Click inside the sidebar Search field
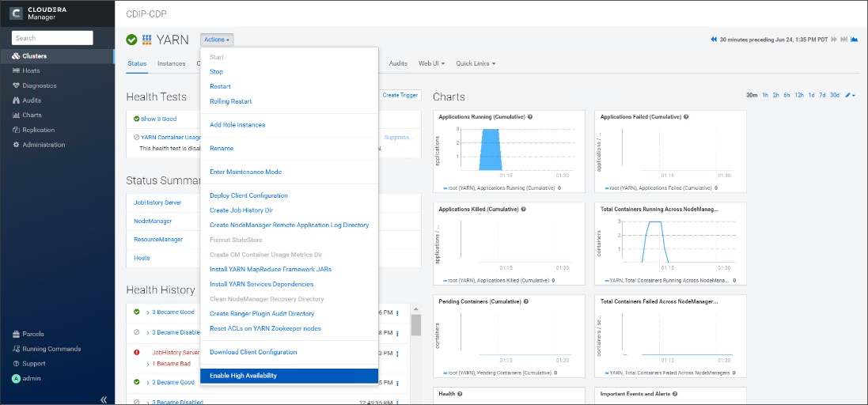 (x=52, y=38)
